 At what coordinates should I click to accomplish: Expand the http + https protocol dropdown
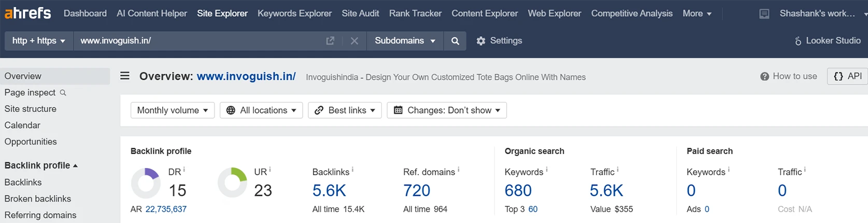(x=39, y=40)
